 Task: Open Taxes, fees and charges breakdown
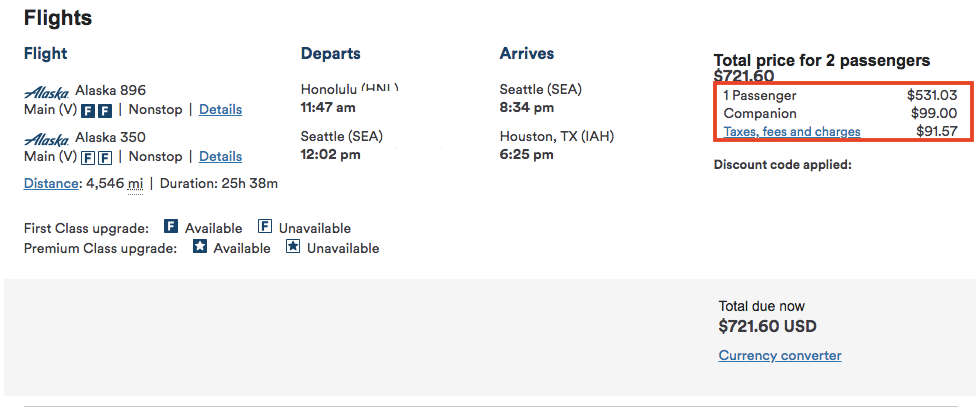pos(792,132)
